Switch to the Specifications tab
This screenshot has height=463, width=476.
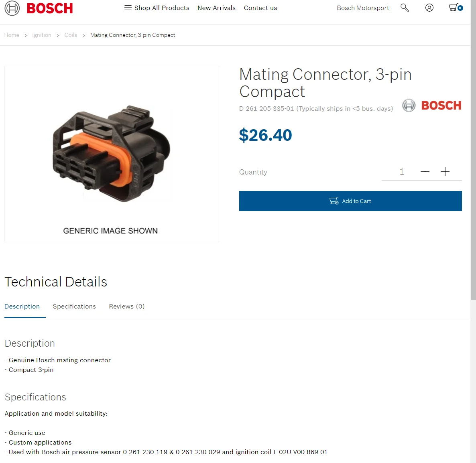point(74,306)
